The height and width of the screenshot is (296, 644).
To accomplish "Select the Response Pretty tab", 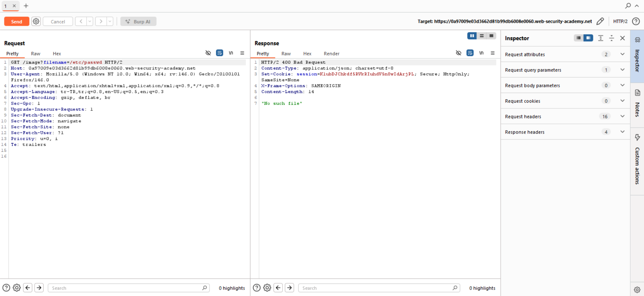I will pyautogui.click(x=263, y=54).
